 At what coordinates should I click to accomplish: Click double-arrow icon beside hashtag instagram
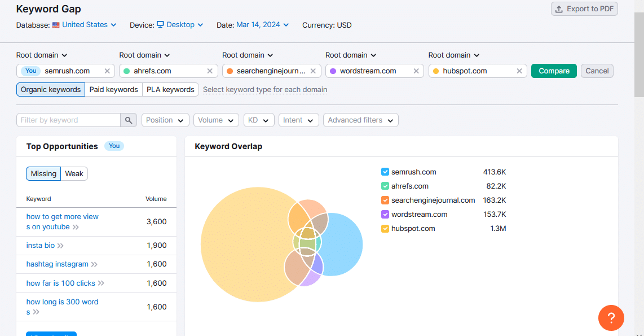(x=94, y=264)
